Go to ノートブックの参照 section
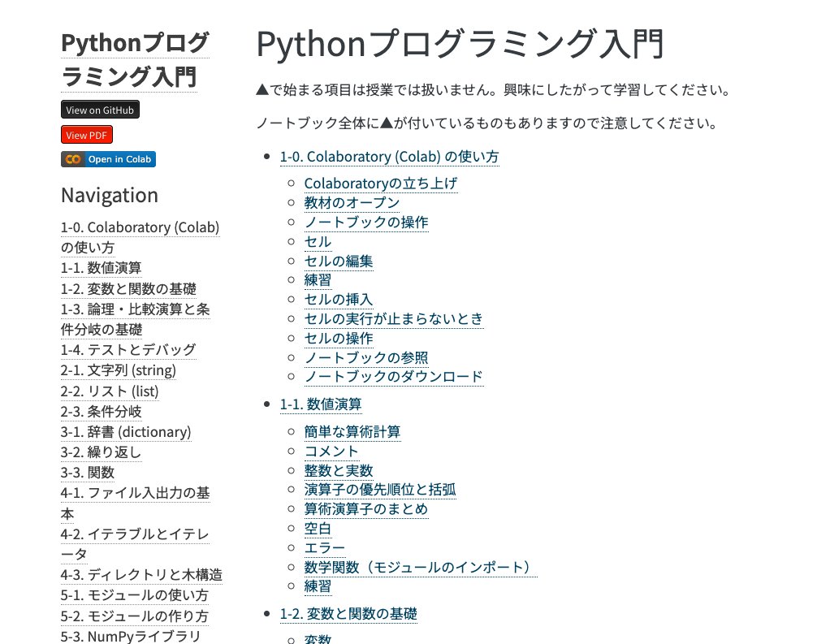This screenshot has width=817, height=644. pos(366,357)
